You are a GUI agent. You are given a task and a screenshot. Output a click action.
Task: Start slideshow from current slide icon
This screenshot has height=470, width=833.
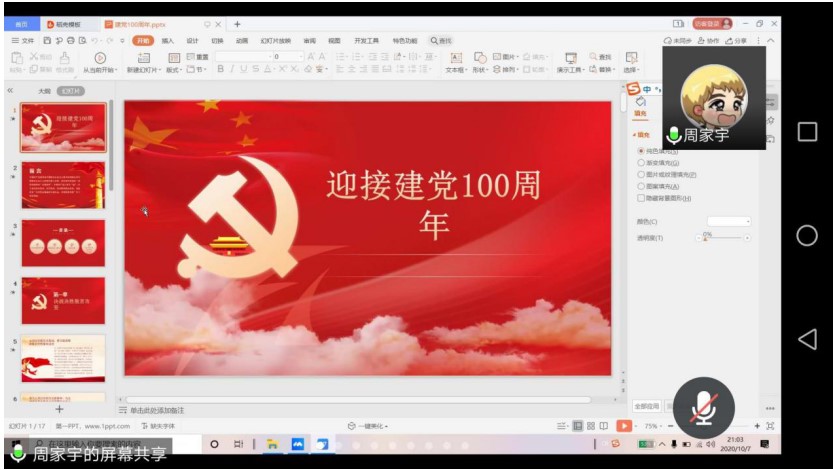pyautogui.click(x=100, y=58)
